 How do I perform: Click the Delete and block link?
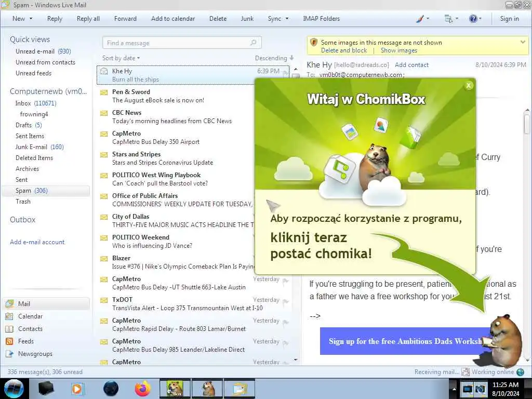[344, 50]
